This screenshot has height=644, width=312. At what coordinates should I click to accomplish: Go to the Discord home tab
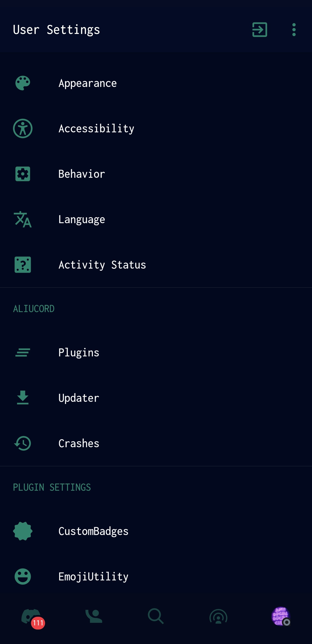pos(31,617)
